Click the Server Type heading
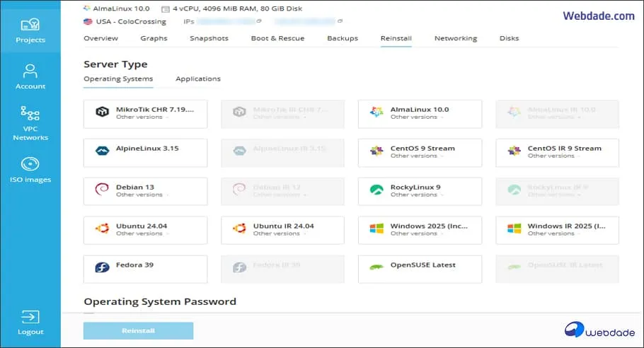This screenshot has height=348, width=644. (115, 64)
